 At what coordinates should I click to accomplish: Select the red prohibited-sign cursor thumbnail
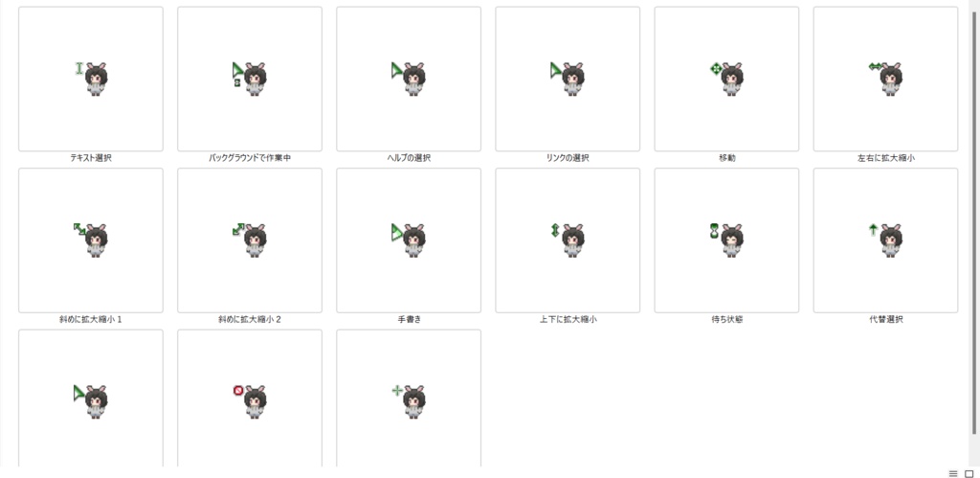(x=250, y=398)
